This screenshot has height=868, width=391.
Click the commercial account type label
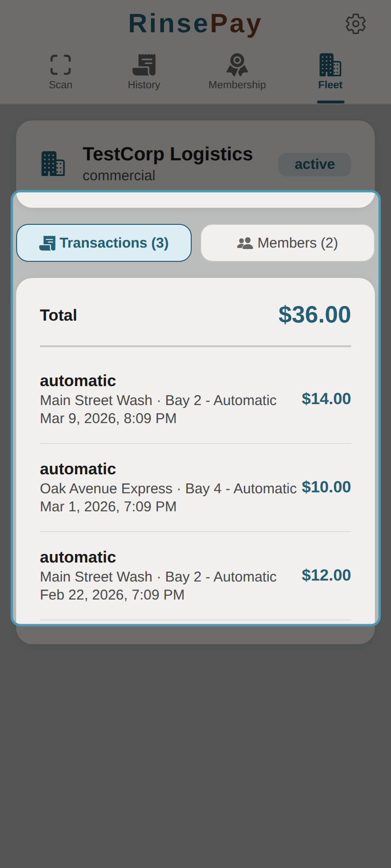pyautogui.click(x=119, y=175)
